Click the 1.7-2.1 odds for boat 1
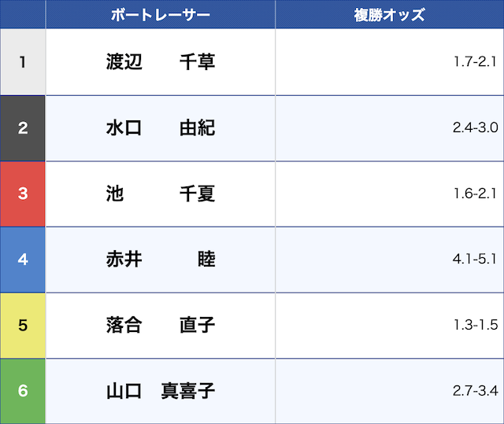The width and height of the screenshot is (504, 424). pos(475,62)
